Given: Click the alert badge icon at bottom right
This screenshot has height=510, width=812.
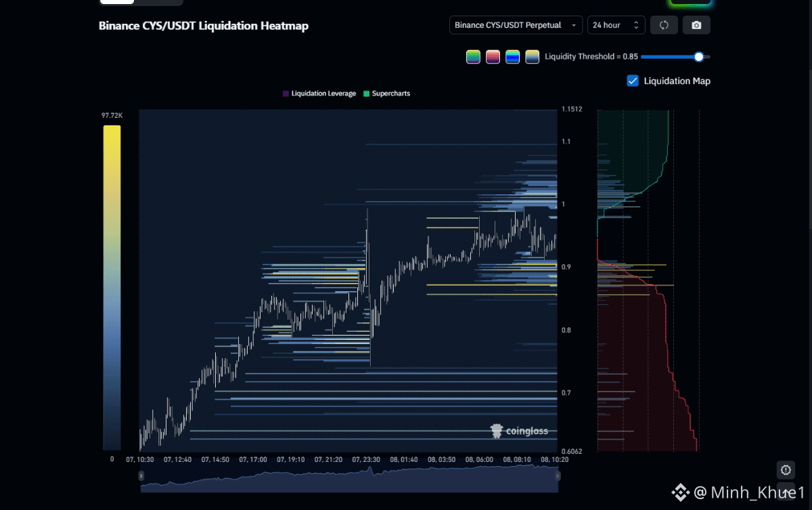Looking at the screenshot, I should point(786,469).
